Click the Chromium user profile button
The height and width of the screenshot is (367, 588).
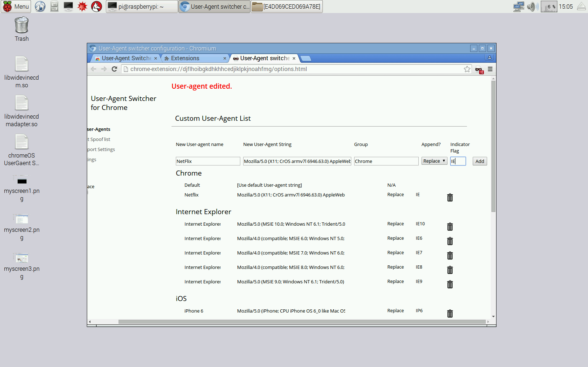489,57
